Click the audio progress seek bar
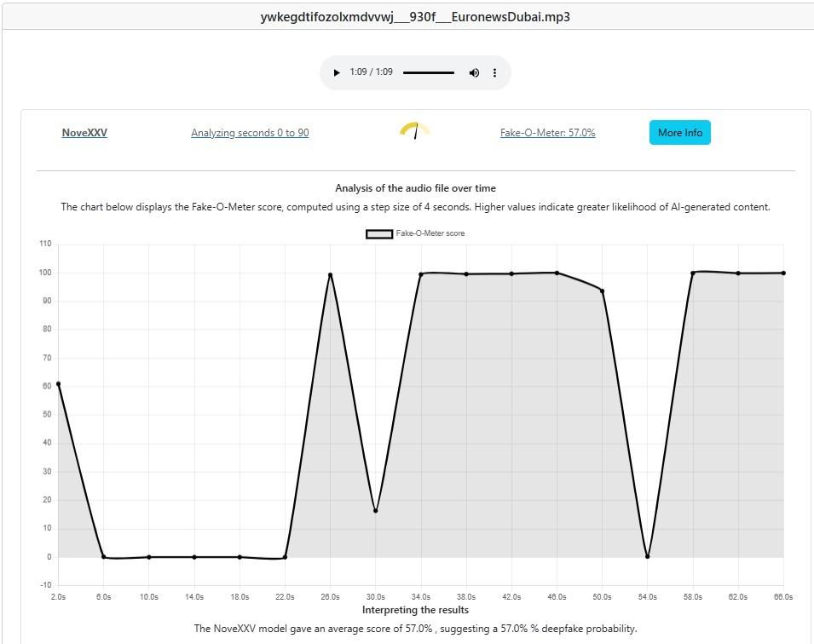 point(428,73)
